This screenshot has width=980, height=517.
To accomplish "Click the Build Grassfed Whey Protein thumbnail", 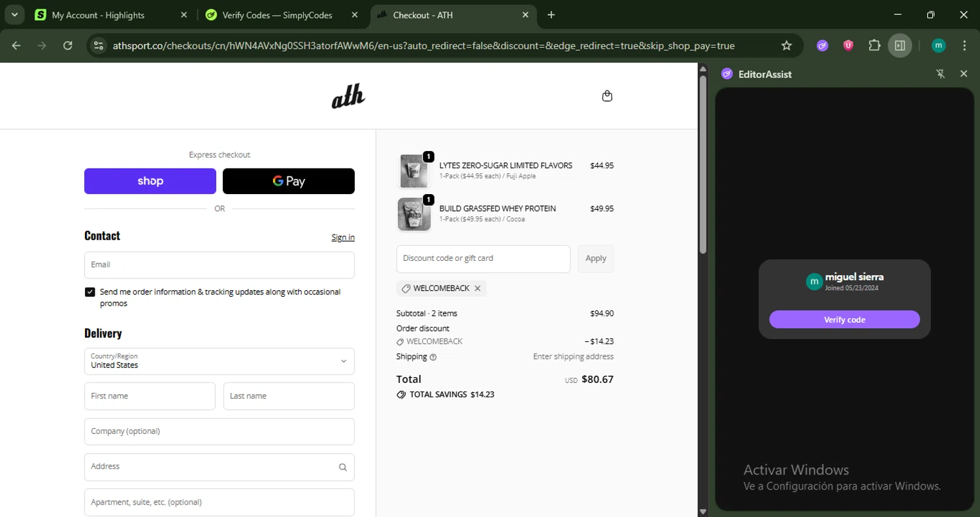I will pyautogui.click(x=414, y=214).
